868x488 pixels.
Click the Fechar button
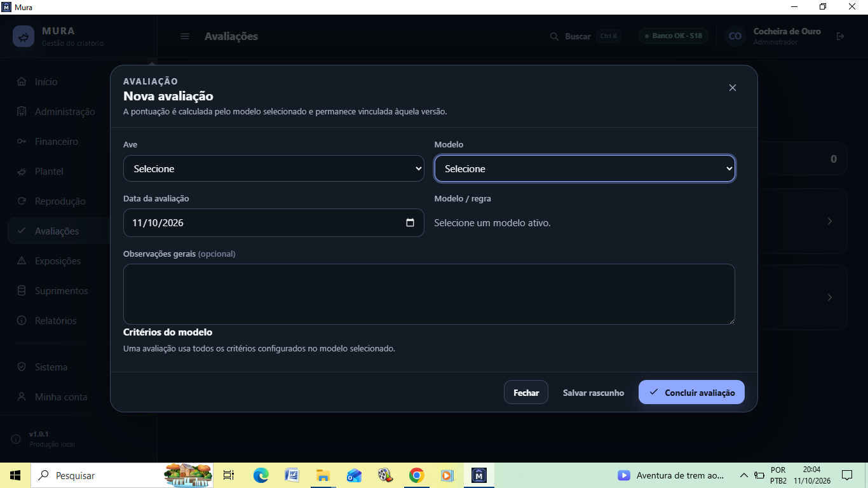pos(526,393)
